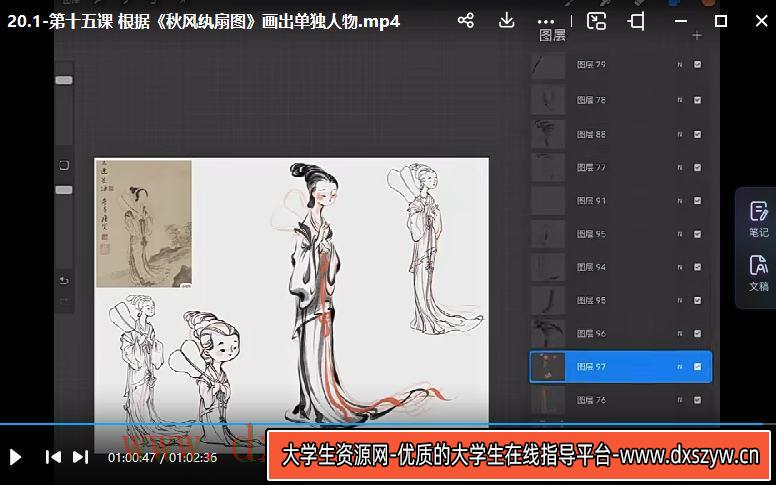Select the 图层 94 layer name
The height and width of the screenshot is (485, 776).
point(591,267)
